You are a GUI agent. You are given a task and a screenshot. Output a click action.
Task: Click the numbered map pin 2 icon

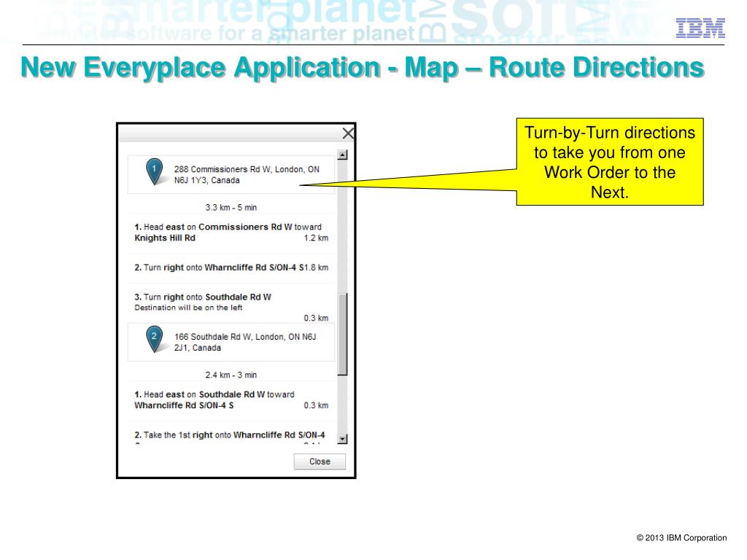pos(154,338)
